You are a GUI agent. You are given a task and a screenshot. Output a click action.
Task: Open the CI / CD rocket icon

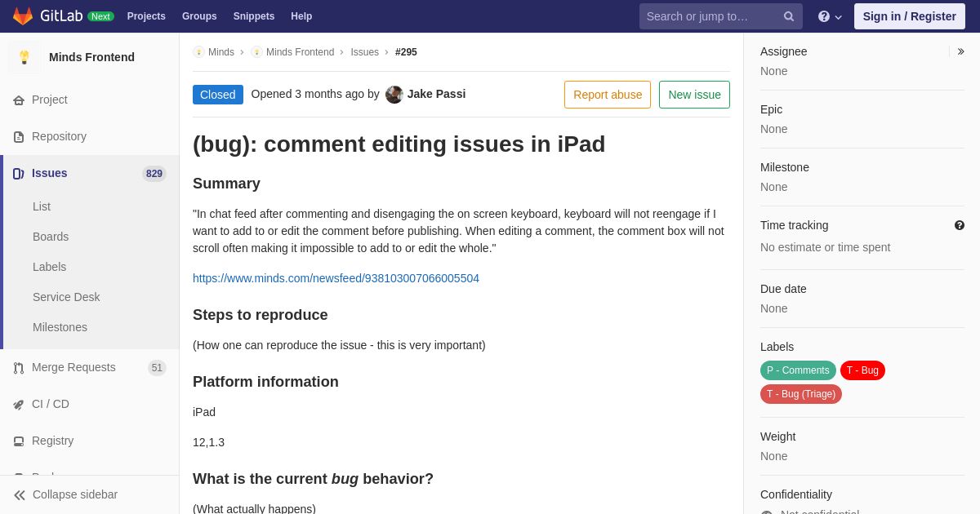(19, 405)
